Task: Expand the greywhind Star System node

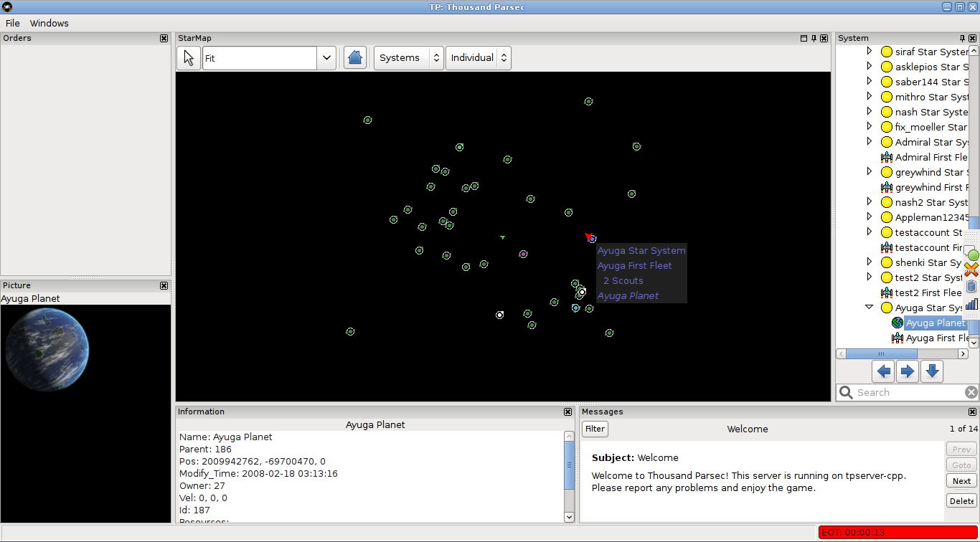Action: (x=870, y=172)
